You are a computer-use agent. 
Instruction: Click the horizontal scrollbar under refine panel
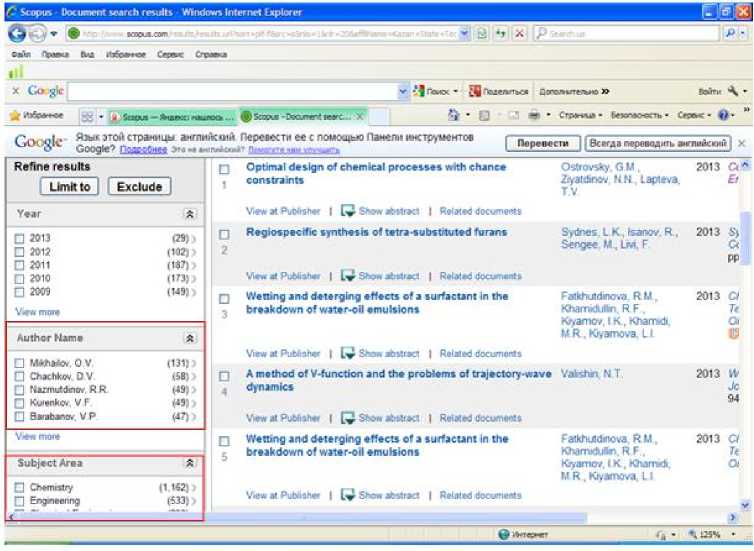(x=100, y=516)
